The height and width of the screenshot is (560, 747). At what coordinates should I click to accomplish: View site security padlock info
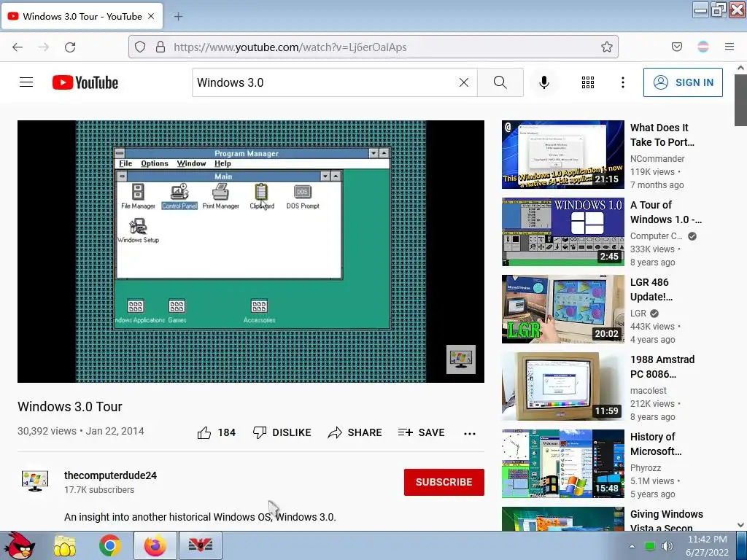(160, 47)
